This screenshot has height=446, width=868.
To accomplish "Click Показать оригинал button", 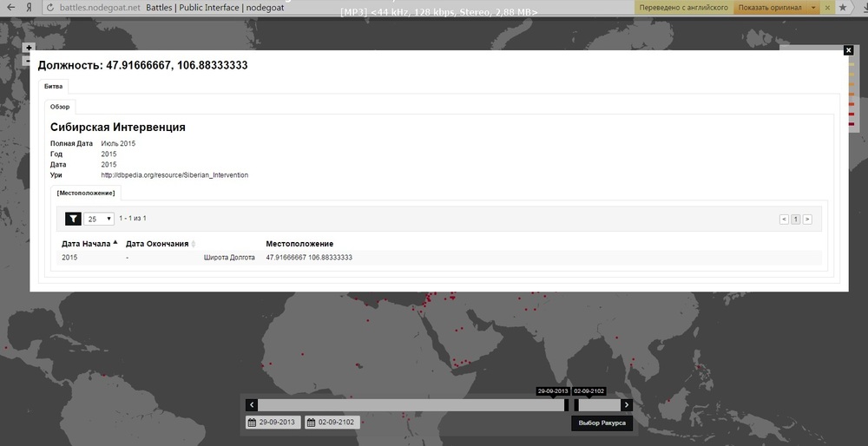I will 769,8.
